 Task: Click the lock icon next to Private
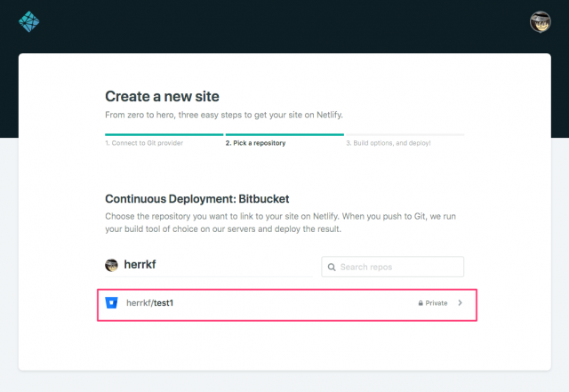click(421, 303)
